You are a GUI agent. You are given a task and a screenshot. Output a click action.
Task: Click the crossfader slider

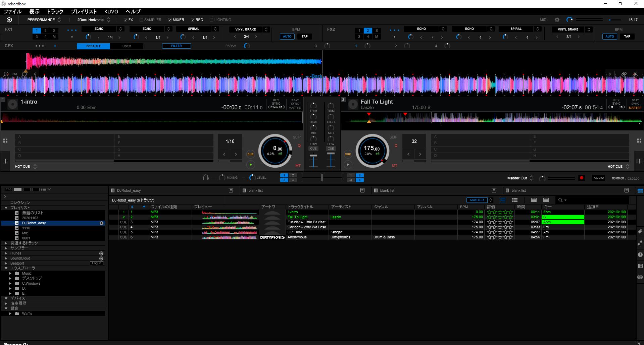pos(321,177)
